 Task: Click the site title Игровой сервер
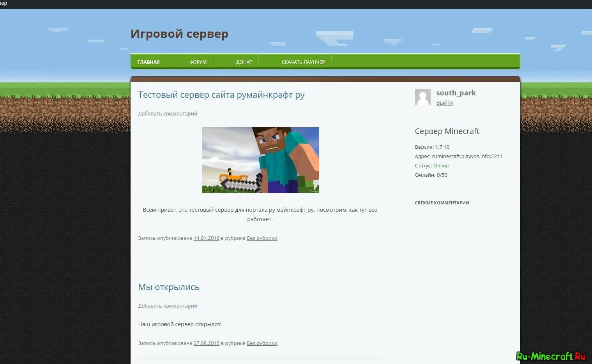tap(179, 34)
